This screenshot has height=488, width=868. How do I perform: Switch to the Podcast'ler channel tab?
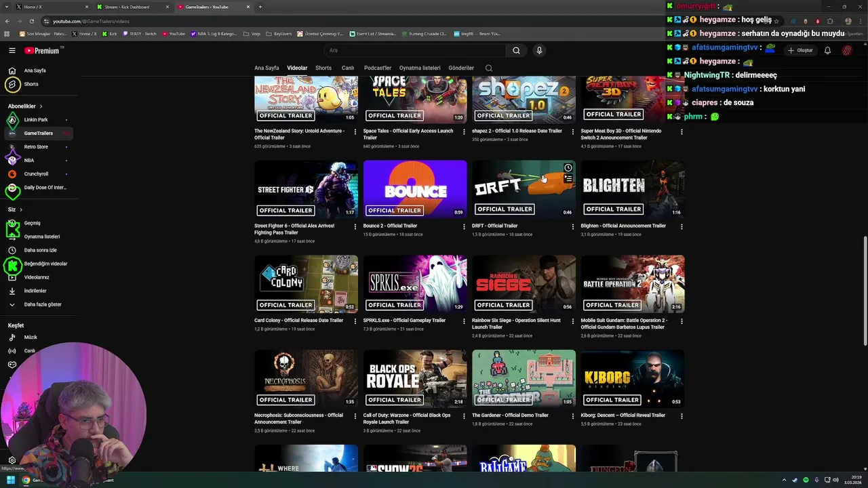tap(378, 68)
